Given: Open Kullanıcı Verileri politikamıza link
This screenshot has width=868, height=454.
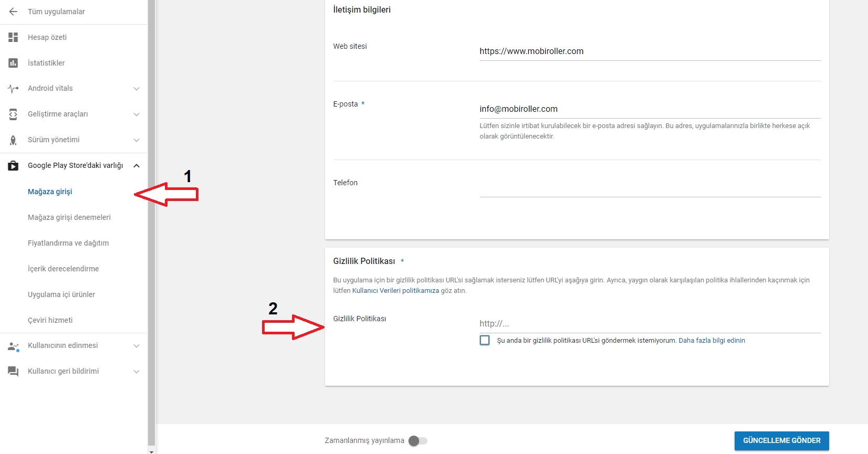Looking at the screenshot, I should point(395,291).
